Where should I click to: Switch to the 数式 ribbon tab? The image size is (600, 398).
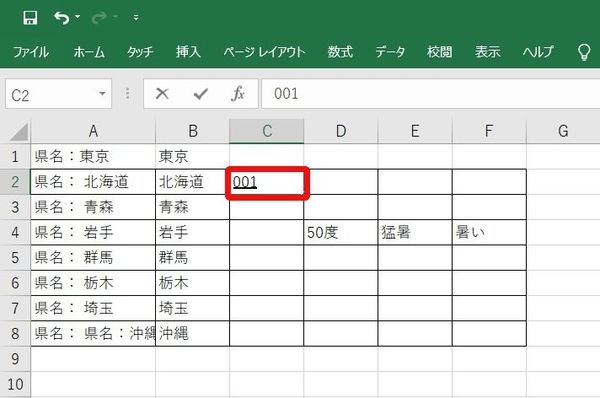click(x=340, y=51)
